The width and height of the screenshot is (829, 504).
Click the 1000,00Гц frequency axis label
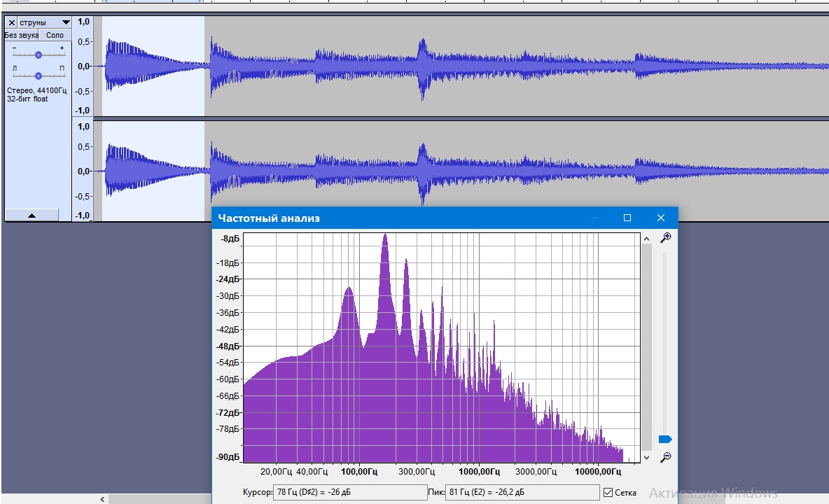(x=479, y=471)
